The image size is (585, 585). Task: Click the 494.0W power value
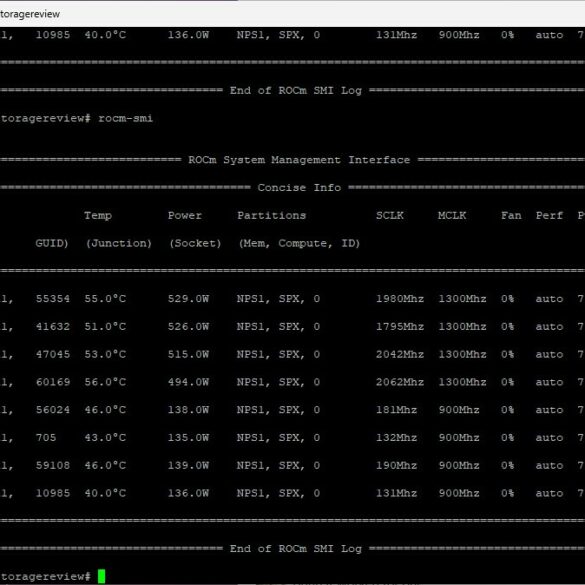click(x=188, y=382)
